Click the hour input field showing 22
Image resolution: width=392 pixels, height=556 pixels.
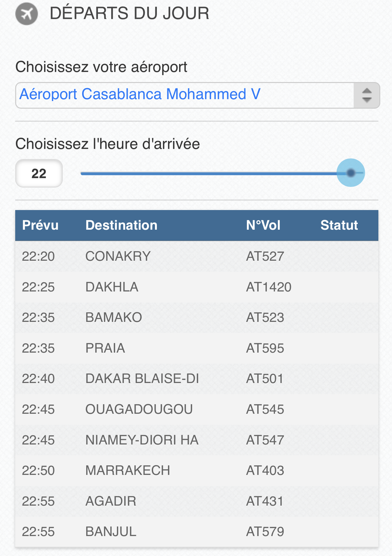pyautogui.click(x=39, y=173)
